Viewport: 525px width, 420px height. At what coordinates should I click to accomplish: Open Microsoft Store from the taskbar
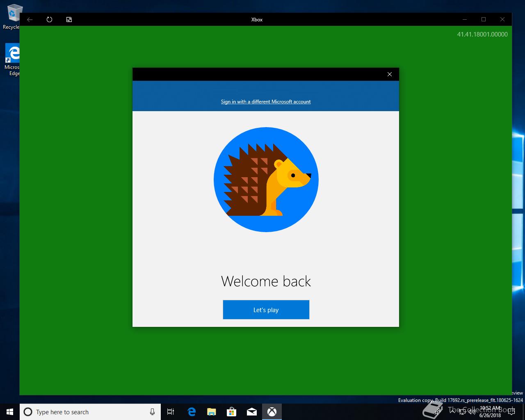[232, 412]
